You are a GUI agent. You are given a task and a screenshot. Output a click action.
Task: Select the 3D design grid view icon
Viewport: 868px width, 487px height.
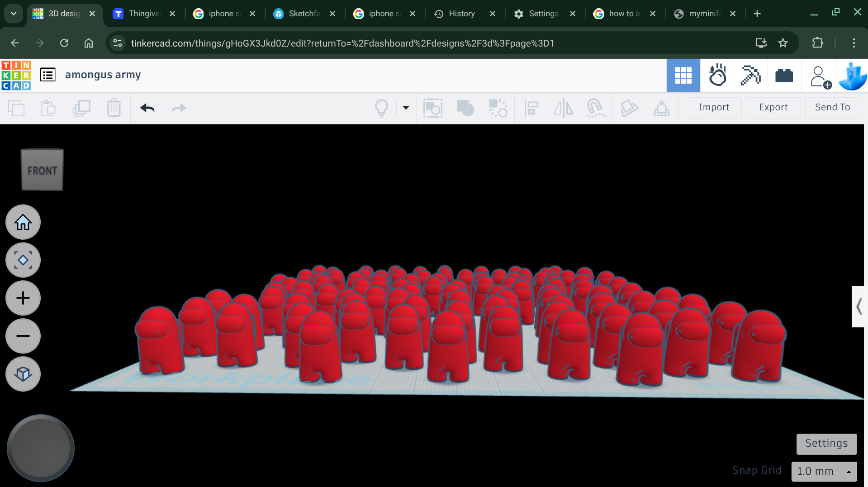(x=683, y=76)
